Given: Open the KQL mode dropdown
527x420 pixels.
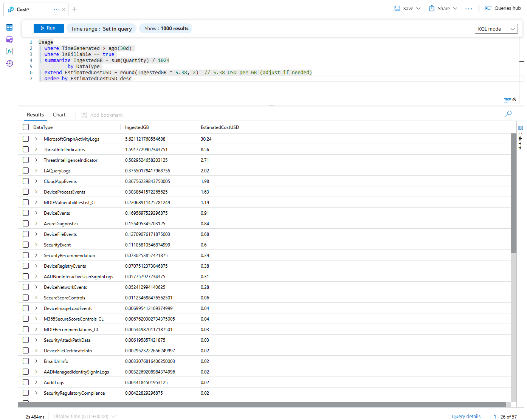Looking at the screenshot, I should pos(496,28).
